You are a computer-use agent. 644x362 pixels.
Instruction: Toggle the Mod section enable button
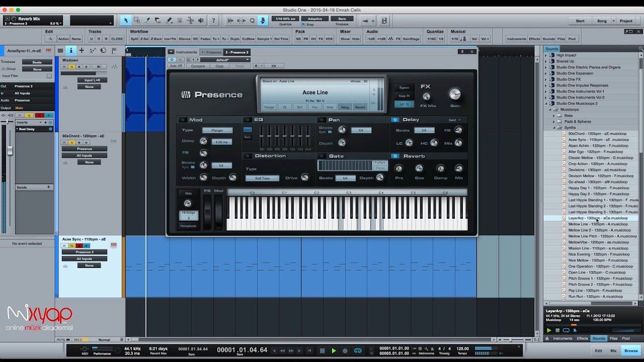click(x=183, y=120)
